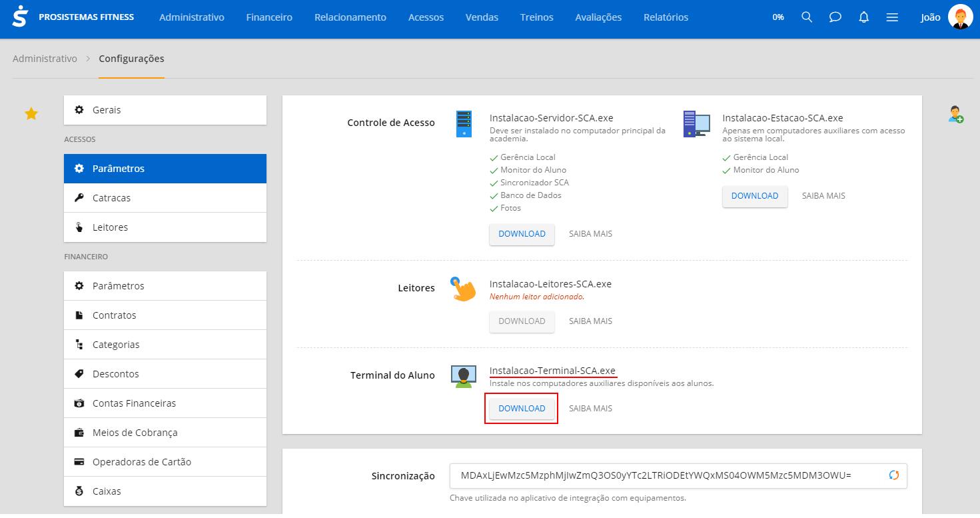Open the hamburger menu icon
Viewport: 980px width, 518px height.
click(893, 17)
